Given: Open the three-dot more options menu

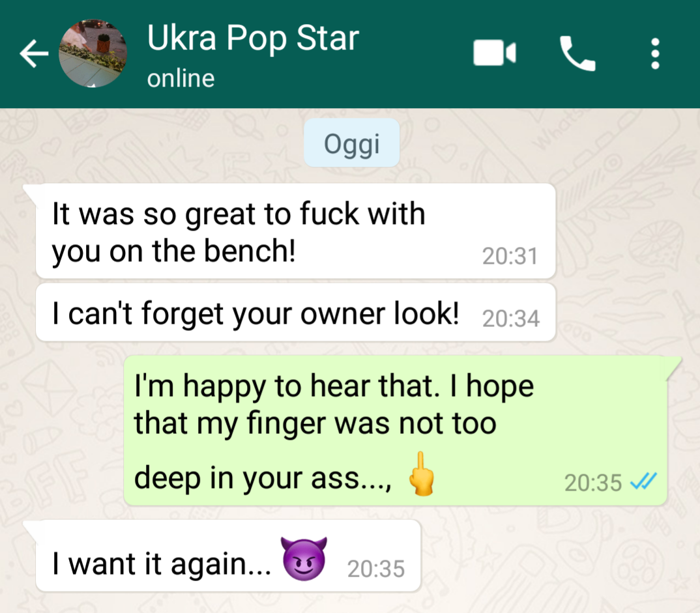Looking at the screenshot, I should click(655, 53).
